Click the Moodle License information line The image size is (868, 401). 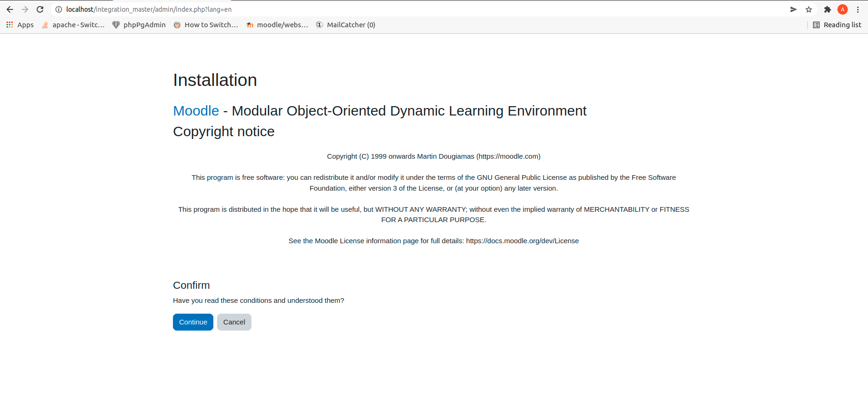[434, 241]
